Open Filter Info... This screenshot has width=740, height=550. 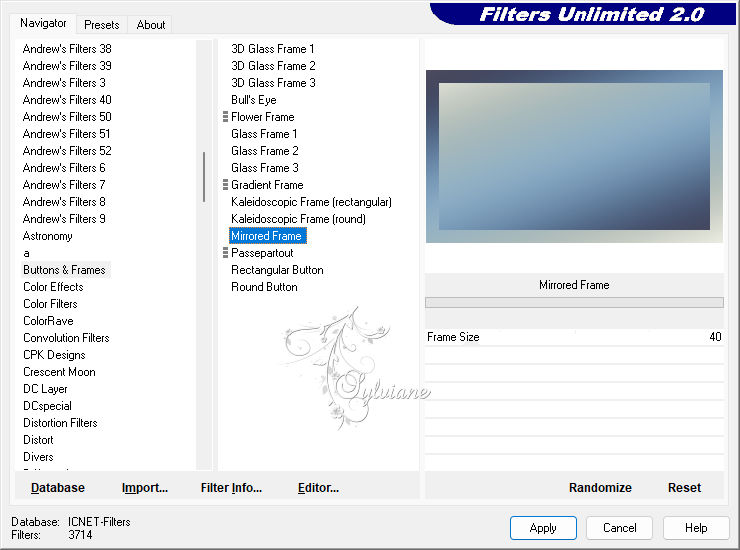(231, 488)
